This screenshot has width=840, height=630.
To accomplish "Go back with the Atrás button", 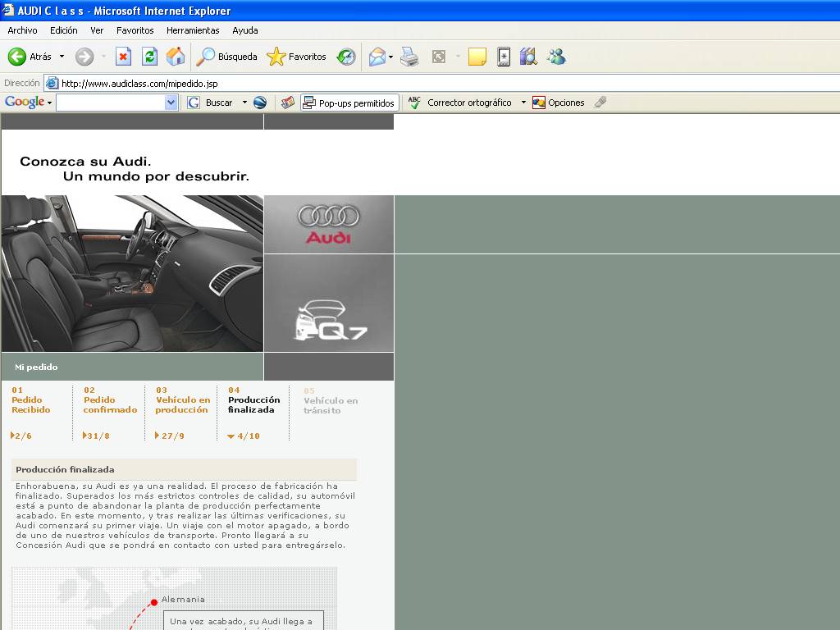I will (30, 57).
